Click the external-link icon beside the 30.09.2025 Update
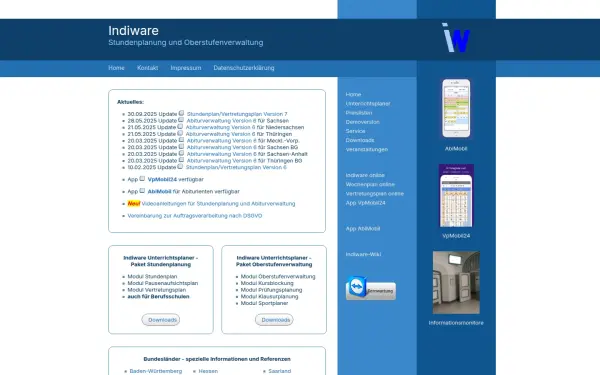Viewport: 600px width, 375px height. [181, 113]
